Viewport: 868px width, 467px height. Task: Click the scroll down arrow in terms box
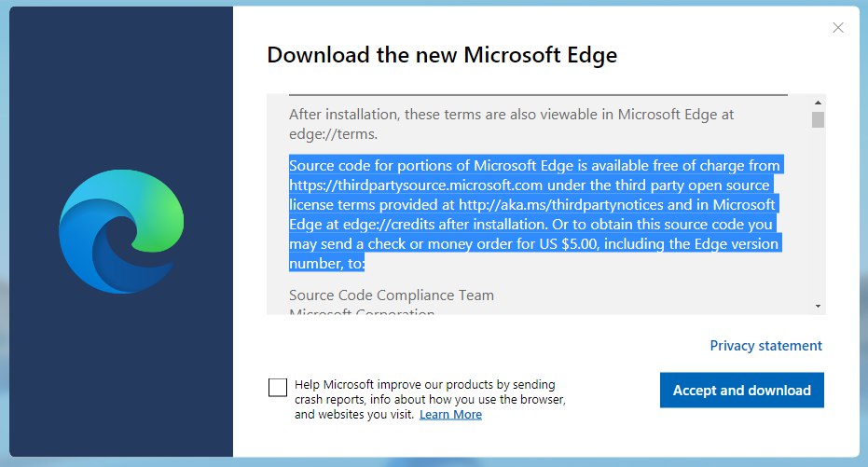[818, 306]
